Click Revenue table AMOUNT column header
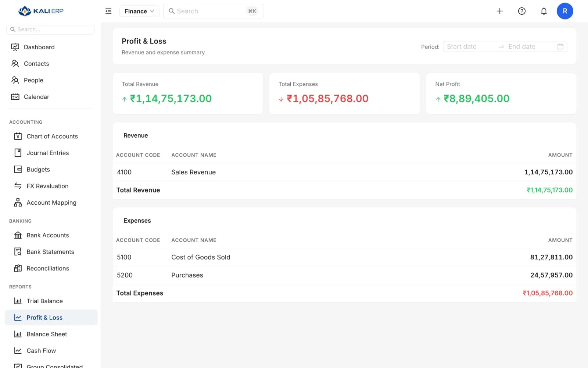 click(560, 155)
